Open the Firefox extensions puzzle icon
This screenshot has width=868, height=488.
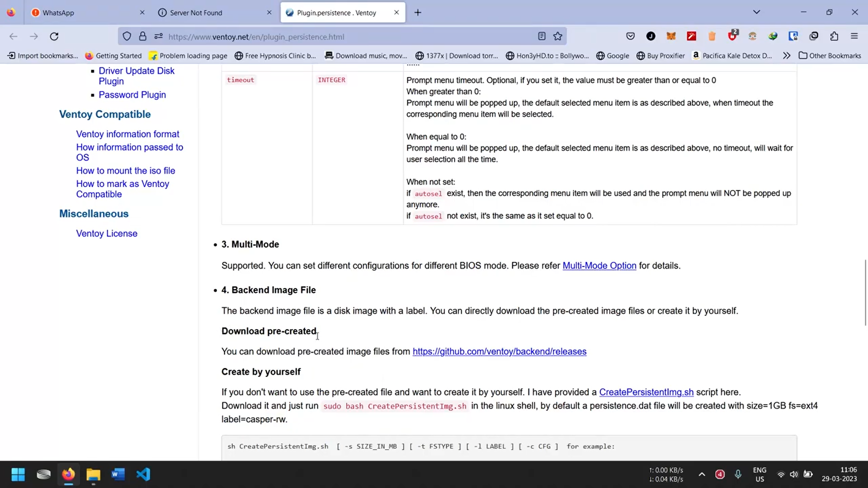coord(834,36)
